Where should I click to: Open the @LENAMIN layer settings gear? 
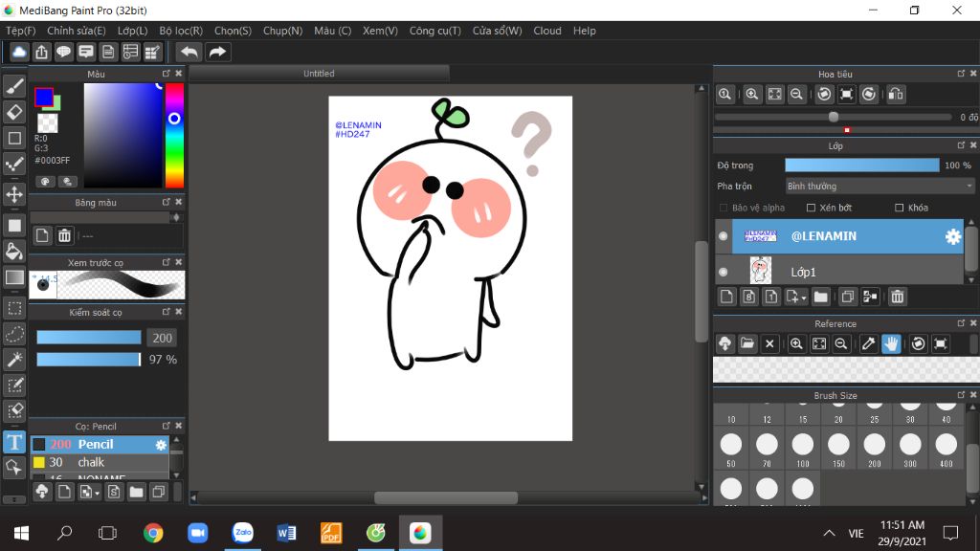pyautogui.click(x=952, y=236)
